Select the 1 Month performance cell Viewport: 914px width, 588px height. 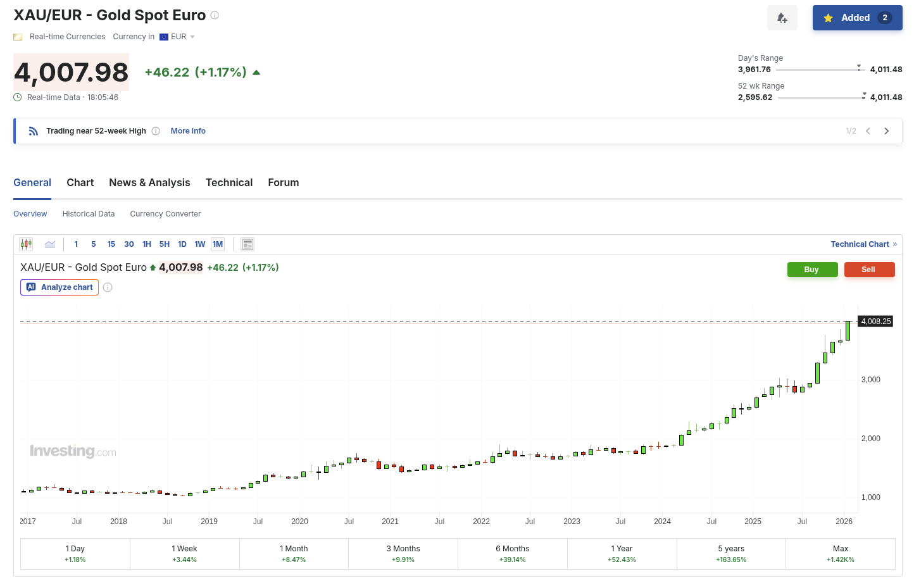point(294,554)
